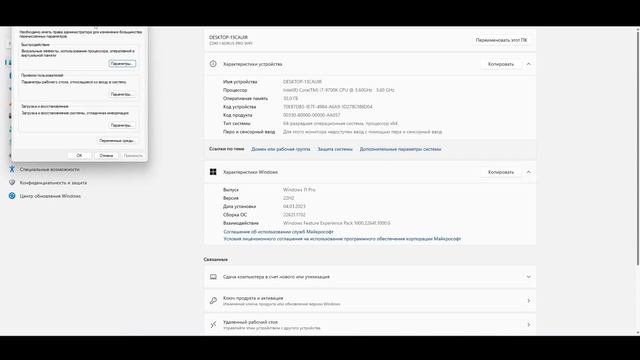Open "Дополнительные параметры системы" link
This screenshot has height=360, width=640.
(400, 149)
